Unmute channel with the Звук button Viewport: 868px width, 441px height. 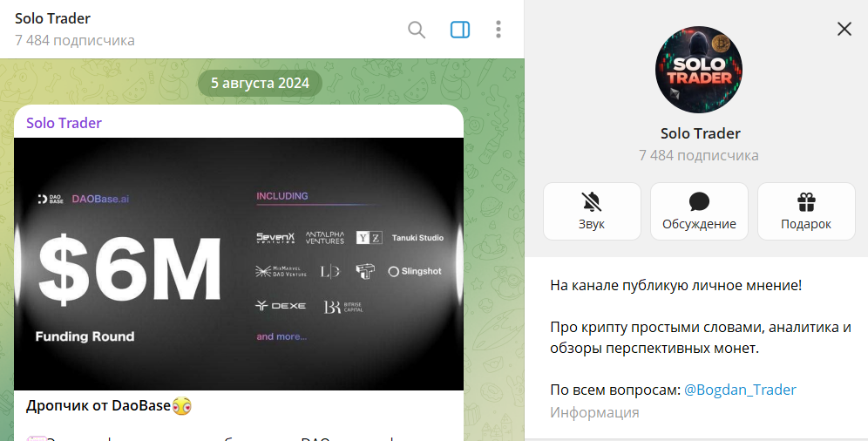[592, 212]
